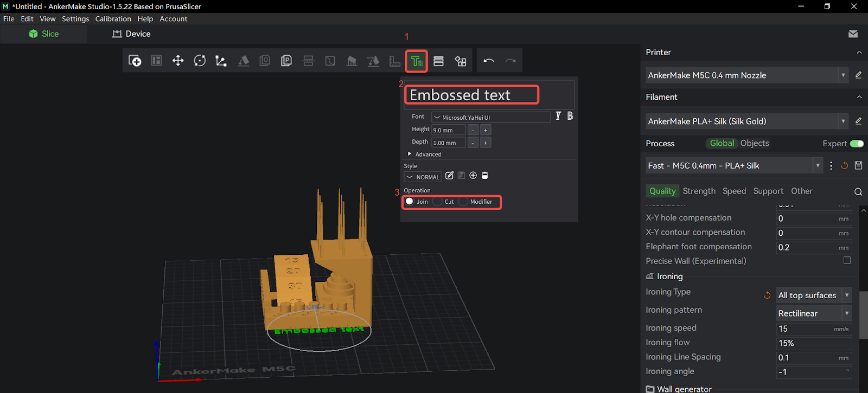868x393 pixels.
Task: Open the Support settings tab
Action: click(x=768, y=191)
